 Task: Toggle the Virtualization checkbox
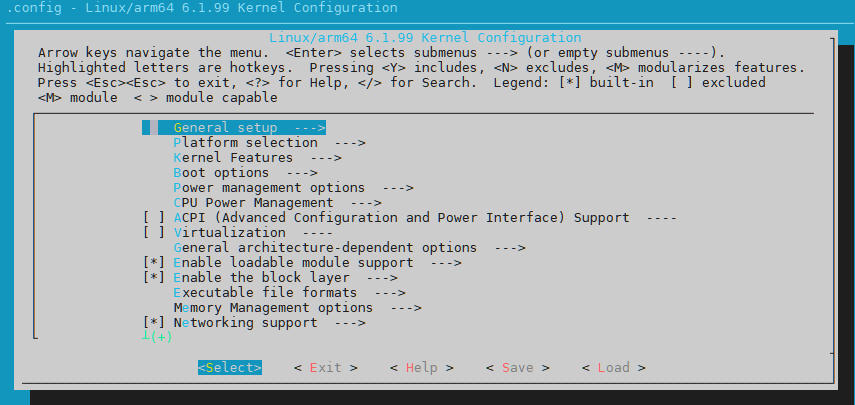[154, 233]
